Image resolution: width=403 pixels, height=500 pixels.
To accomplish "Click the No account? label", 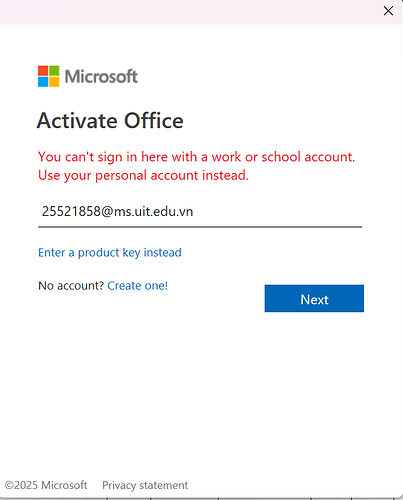I will tap(71, 286).
